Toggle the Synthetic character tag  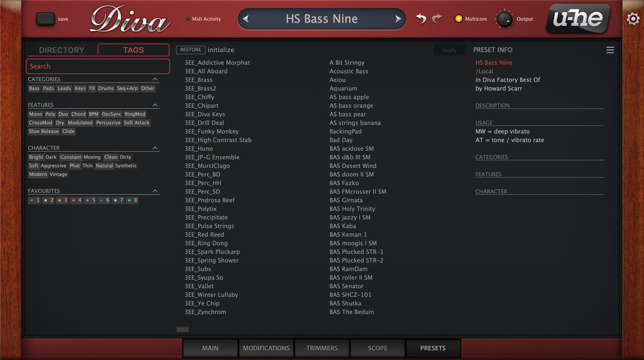pos(126,166)
